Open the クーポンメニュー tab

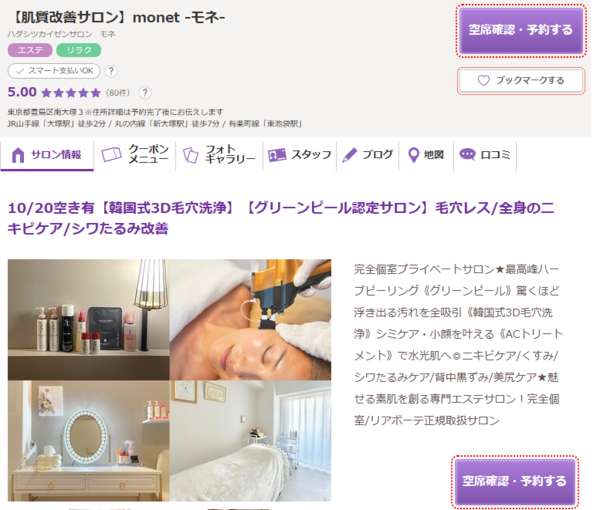coord(135,155)
